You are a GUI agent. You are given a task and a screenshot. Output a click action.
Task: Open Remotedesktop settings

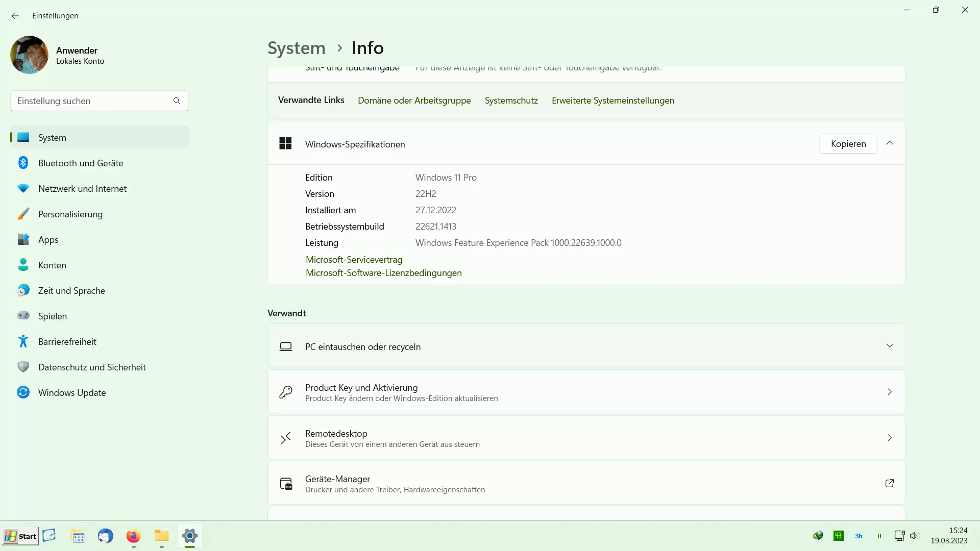pos(586,438)
